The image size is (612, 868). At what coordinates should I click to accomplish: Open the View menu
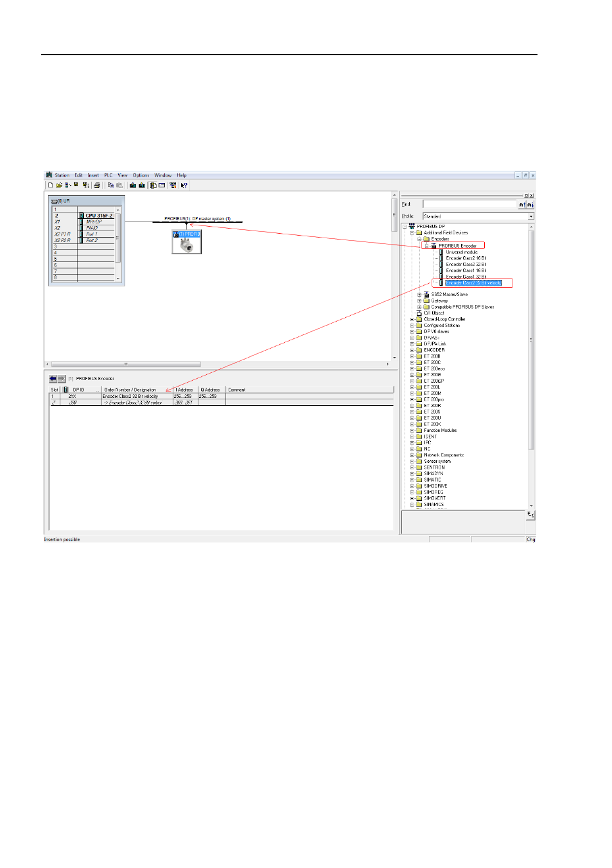[123, 175]
